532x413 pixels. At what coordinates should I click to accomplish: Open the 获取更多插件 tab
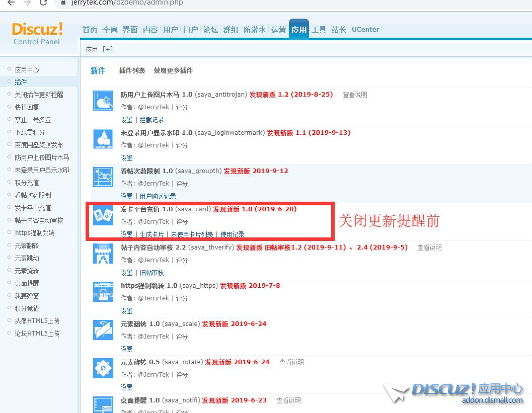pyautogui.click(x=173, y=70)
